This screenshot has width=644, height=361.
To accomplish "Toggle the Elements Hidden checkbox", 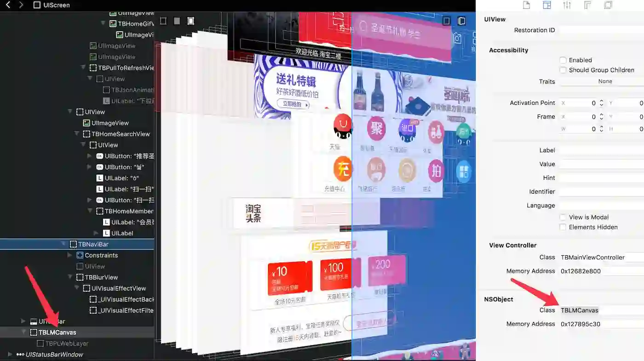I will coord(563,227).
